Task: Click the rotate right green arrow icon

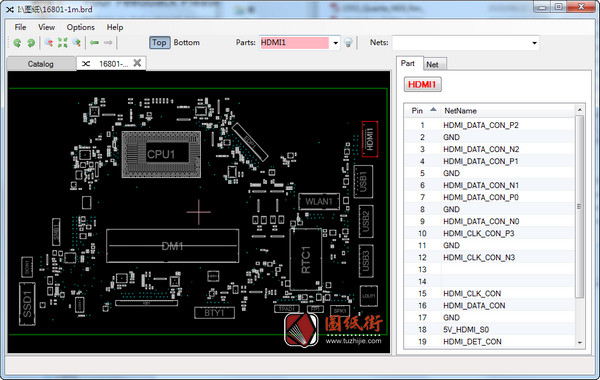Action: tap(31, 43)
